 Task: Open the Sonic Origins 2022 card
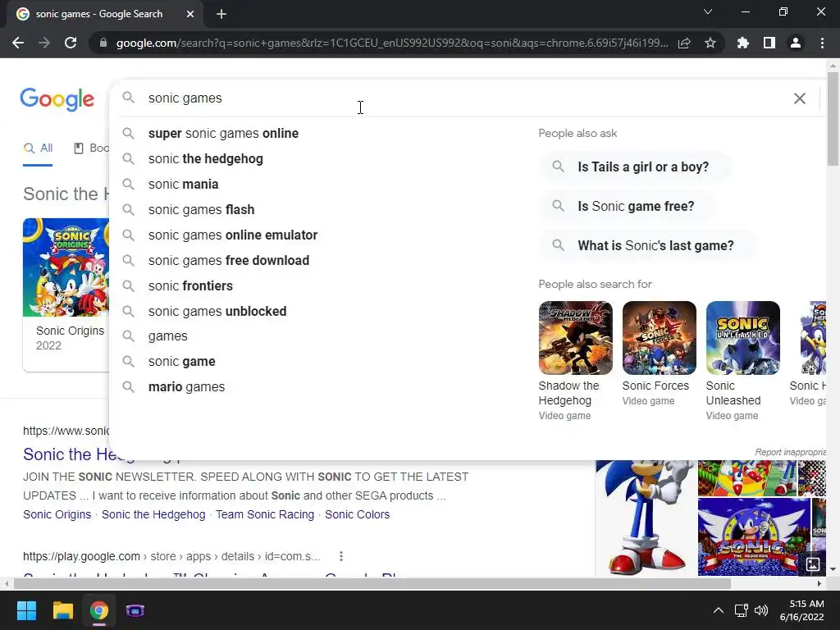[x=66, y=294]
